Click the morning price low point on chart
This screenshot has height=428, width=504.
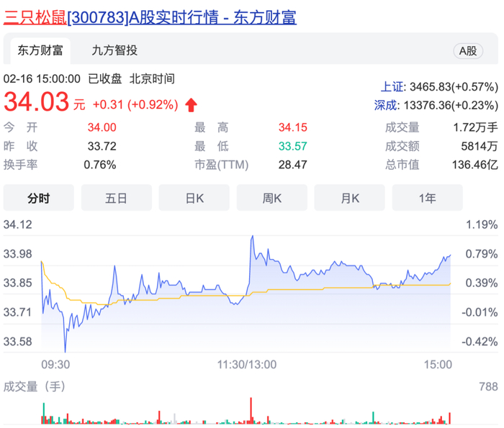point(66,350)
